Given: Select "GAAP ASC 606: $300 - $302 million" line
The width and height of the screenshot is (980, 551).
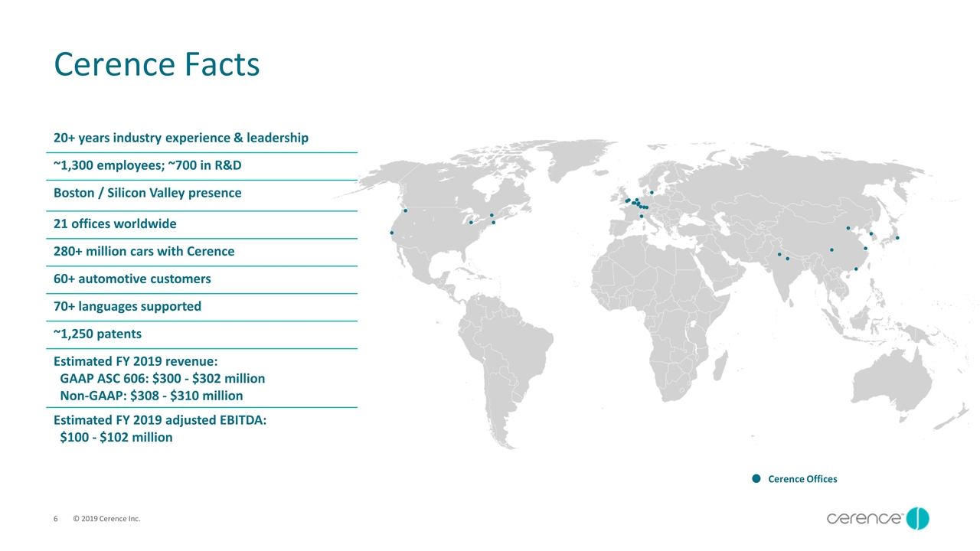Looking at the screenshot, I should pos(162,379).
